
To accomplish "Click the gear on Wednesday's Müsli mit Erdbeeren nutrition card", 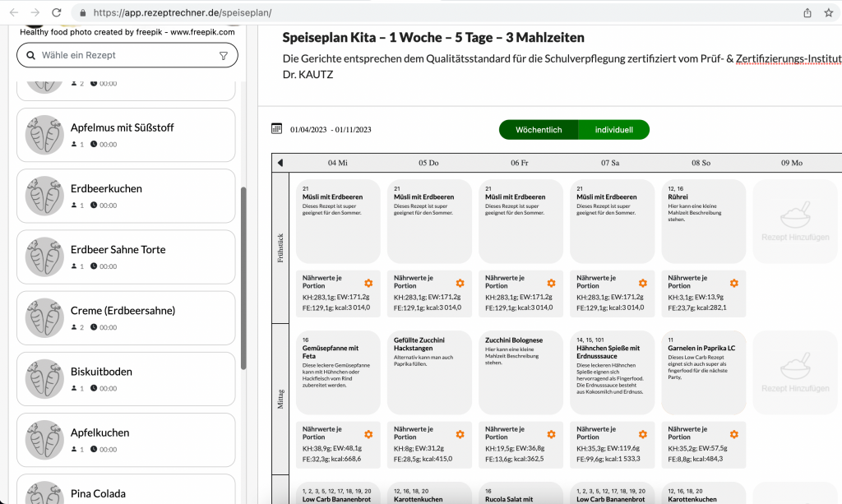I will click(368, 282).
